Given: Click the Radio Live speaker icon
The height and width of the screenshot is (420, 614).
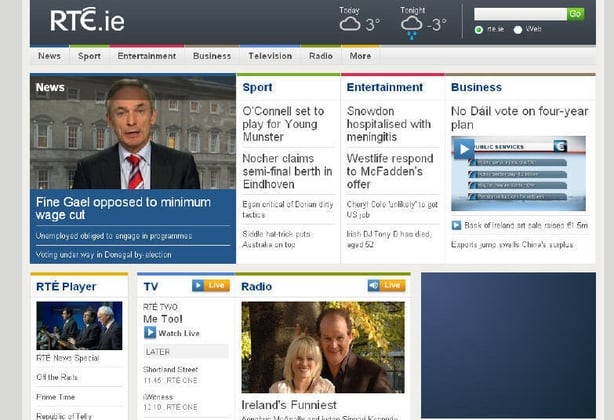Looking at the screenshot, I should click(374, 285).
